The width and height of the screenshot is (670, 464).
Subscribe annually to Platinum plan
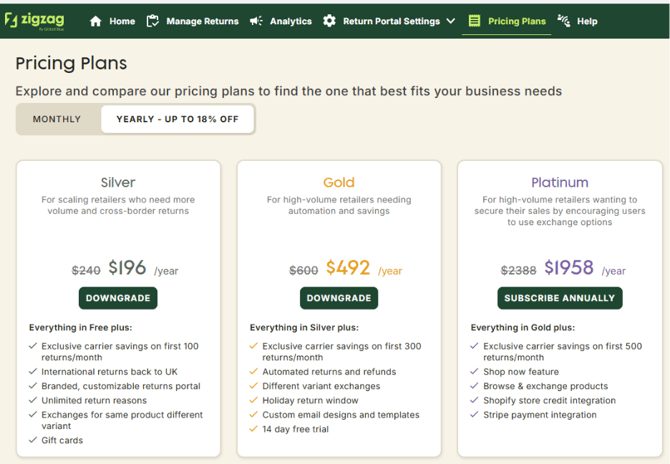point(560,298)
